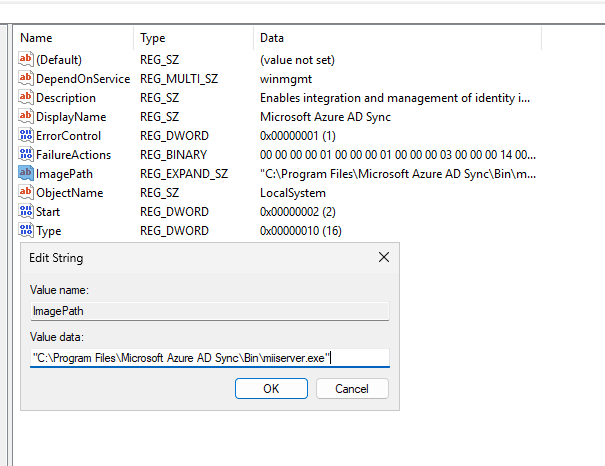Select the ImagePath entry name
This screenshot has width=605, height=466.
(x=64, y=174)
